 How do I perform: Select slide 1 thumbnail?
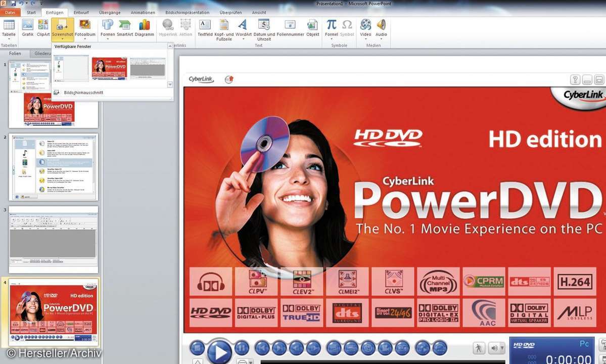tap(54, 94)
